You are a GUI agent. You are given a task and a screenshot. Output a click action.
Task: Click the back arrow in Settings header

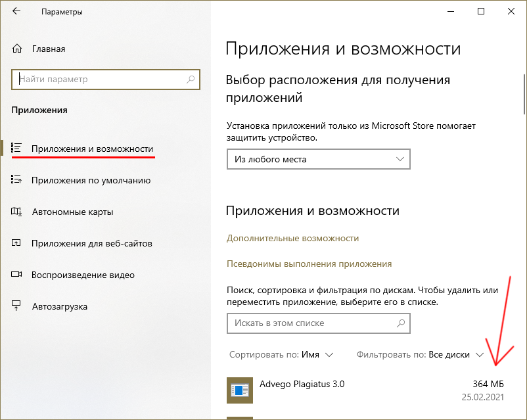coord(16,12)
